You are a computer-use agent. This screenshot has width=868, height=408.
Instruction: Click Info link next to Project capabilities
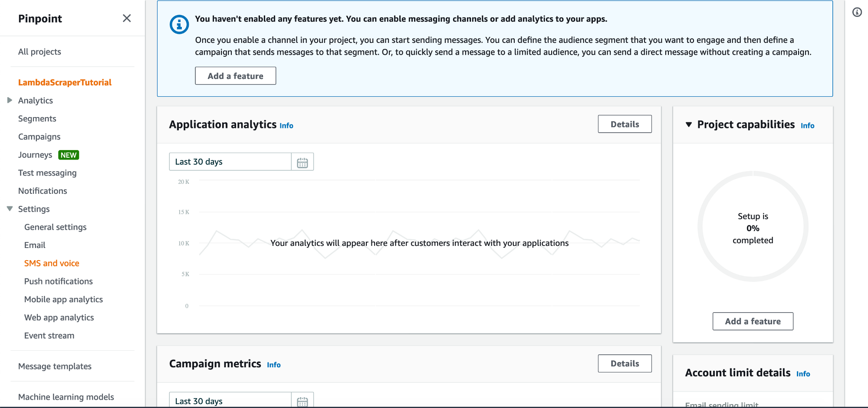807,126
